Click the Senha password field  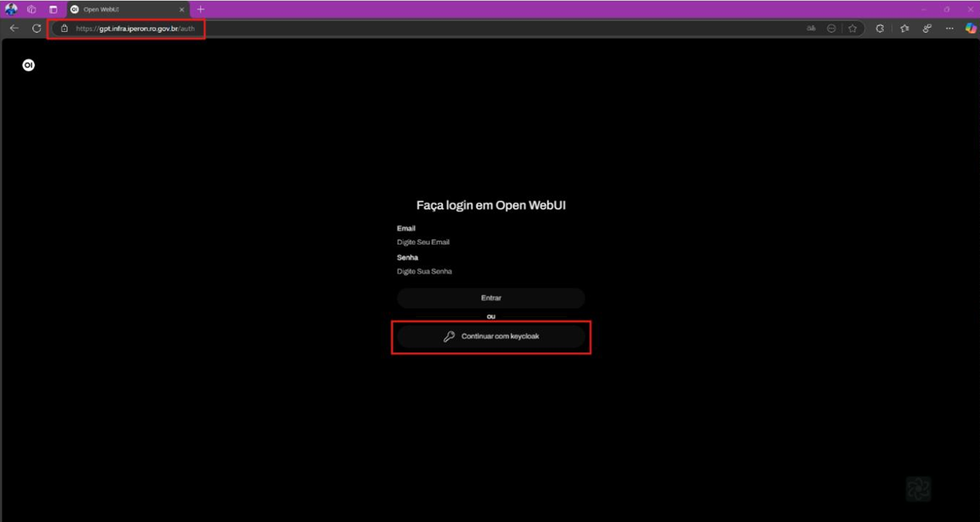click(490, 271)
